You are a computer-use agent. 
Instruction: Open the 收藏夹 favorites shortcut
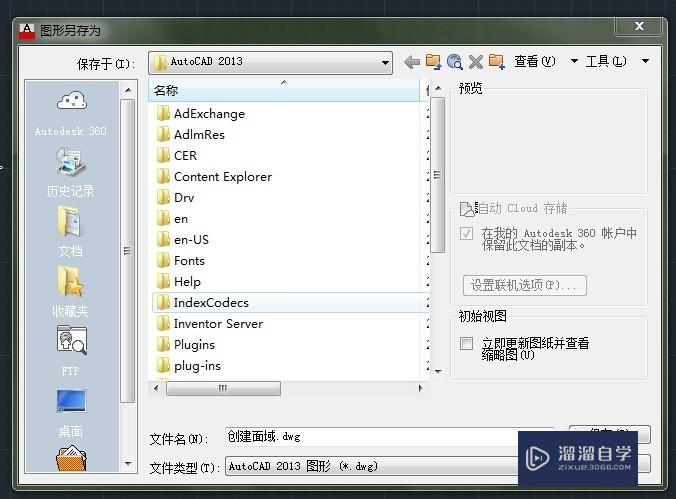coord(70,292)
